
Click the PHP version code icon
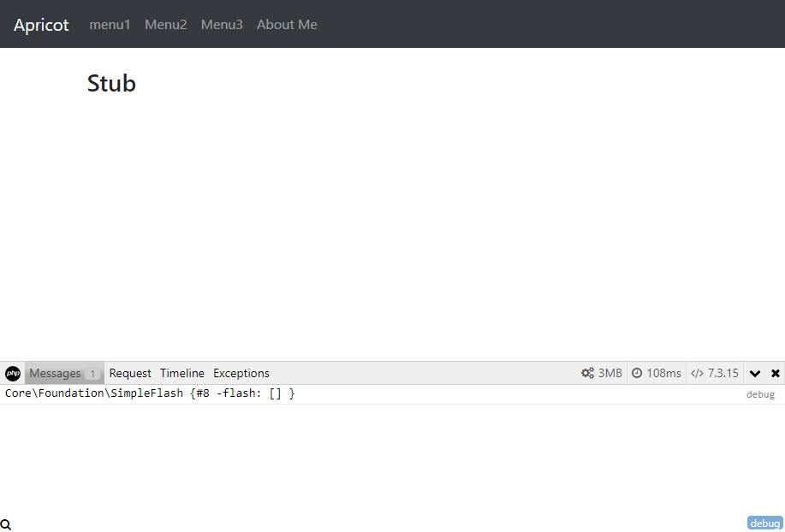[x=697, y=374]
